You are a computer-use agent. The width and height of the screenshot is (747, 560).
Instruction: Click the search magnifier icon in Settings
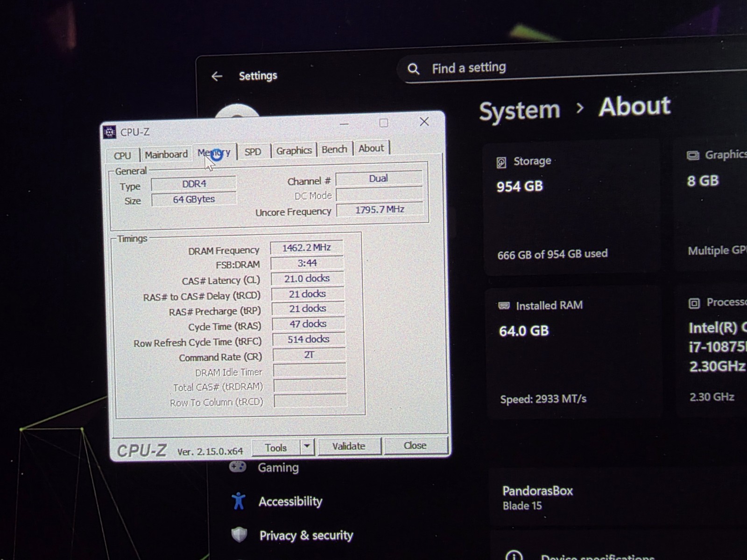413,69
